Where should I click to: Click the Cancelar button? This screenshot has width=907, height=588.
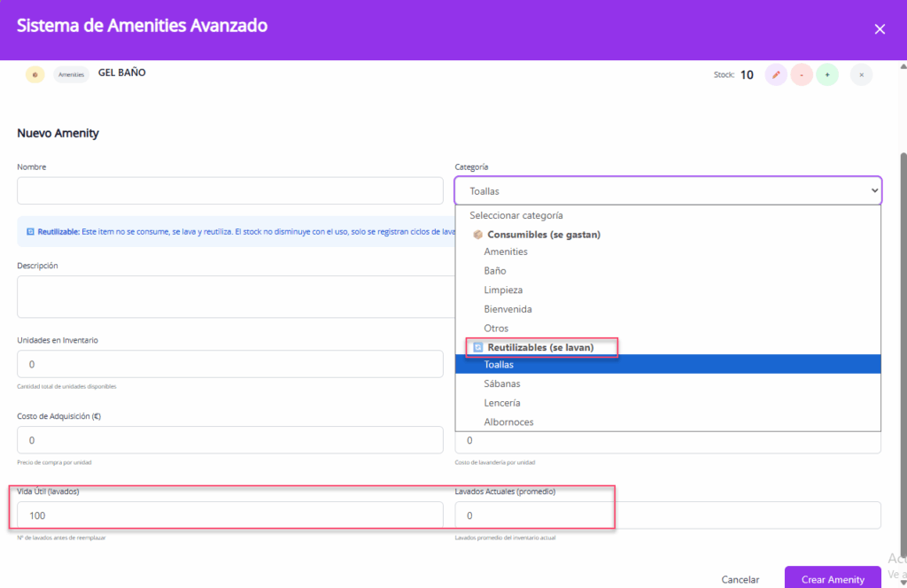tap(740, 579)
